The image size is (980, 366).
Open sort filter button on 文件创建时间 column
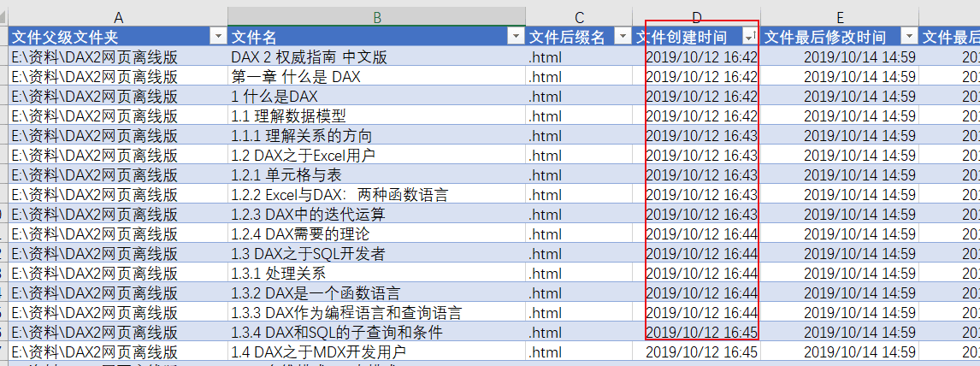751,37
